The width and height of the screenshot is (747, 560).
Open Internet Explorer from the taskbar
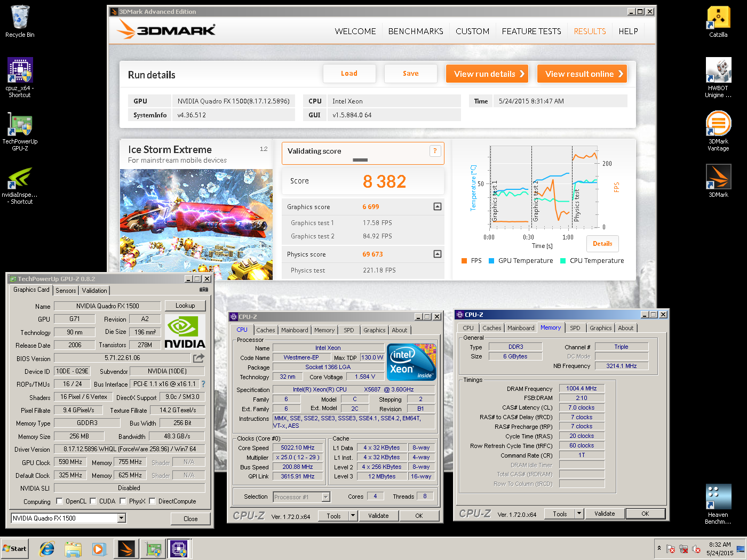click(x=47, y=549)
